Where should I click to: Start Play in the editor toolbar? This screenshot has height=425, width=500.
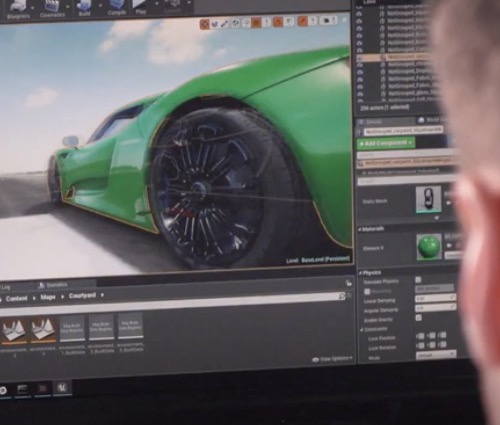click(141, 7)
